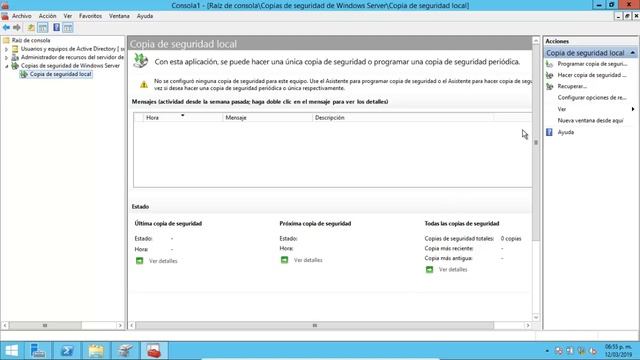
Task: Open the Ayuda menu in the menu bar
Action: click(x=144, y=16)
